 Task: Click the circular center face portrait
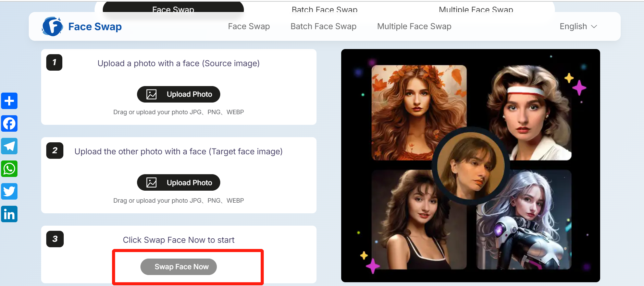[471, 166]
